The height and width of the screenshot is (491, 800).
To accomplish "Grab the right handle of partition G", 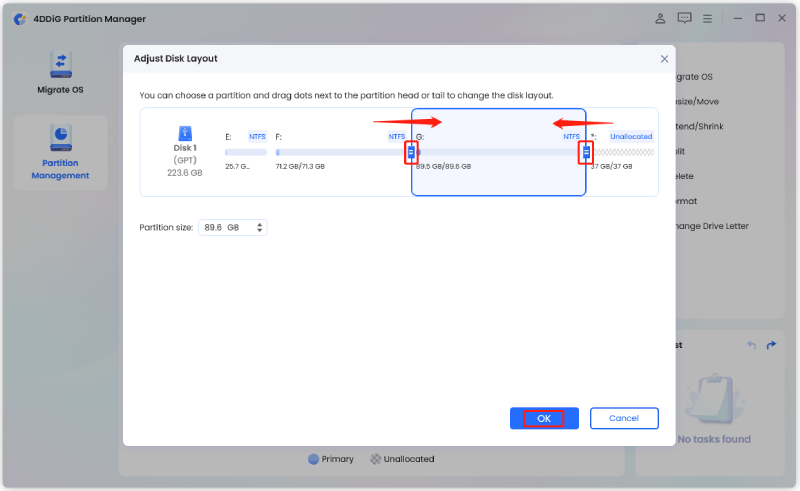I will [x=586, y=152].
